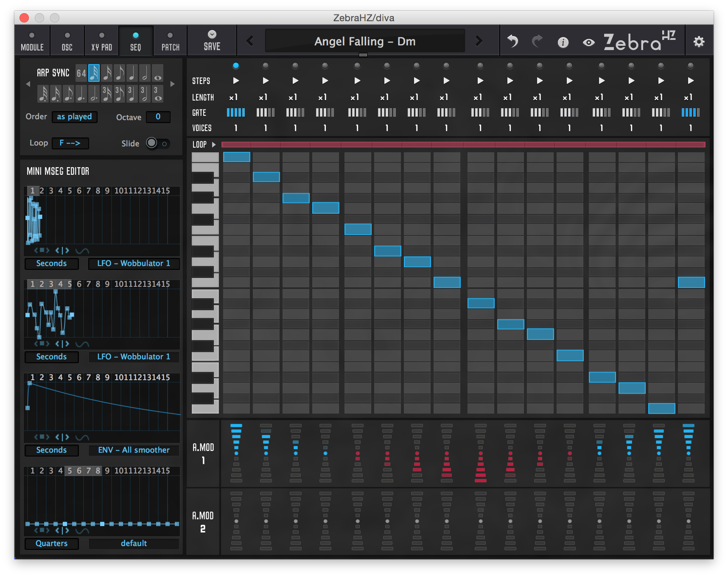Switch to the XY PAD tab
This screenshot has width=728, height=577.
[x=101, y=41]
